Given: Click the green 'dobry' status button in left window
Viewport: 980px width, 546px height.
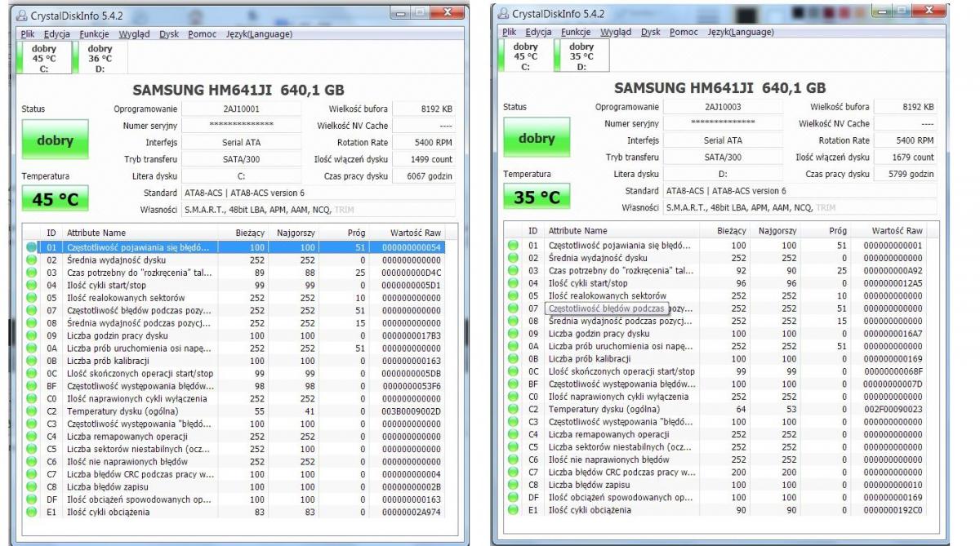Looking at the screenshot, I should point(56,141).
